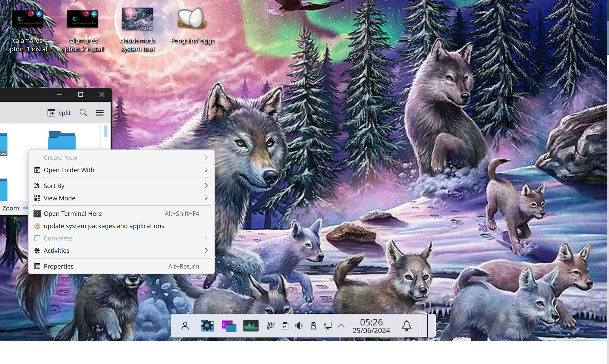
Task: Select update system packages and applications
Action: 121,226
